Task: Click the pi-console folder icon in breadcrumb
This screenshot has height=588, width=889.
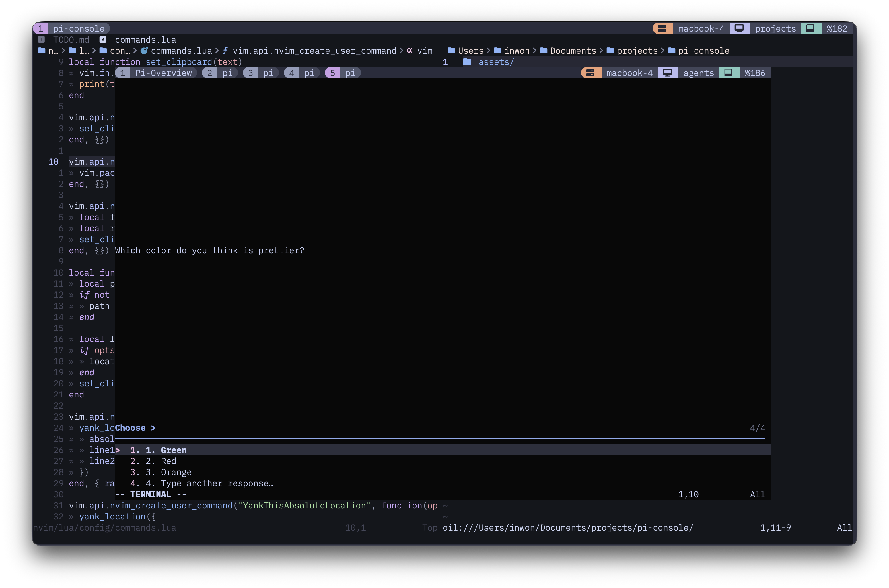Action: tap(672, 51)
